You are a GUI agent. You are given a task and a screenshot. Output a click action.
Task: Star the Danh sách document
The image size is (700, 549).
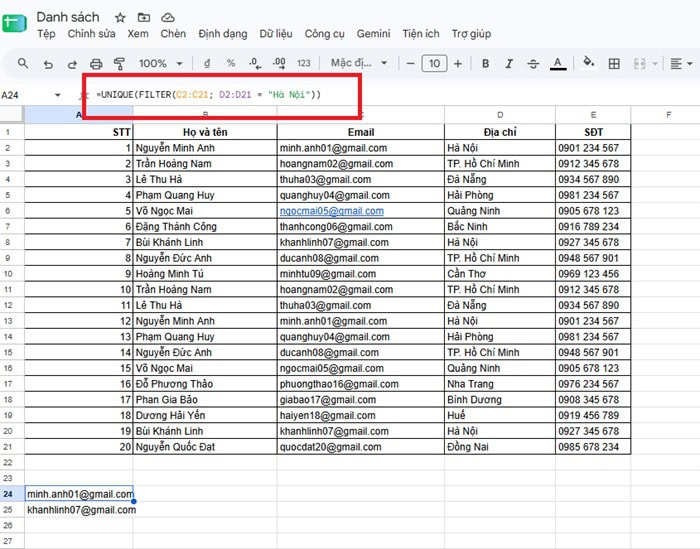120,17
